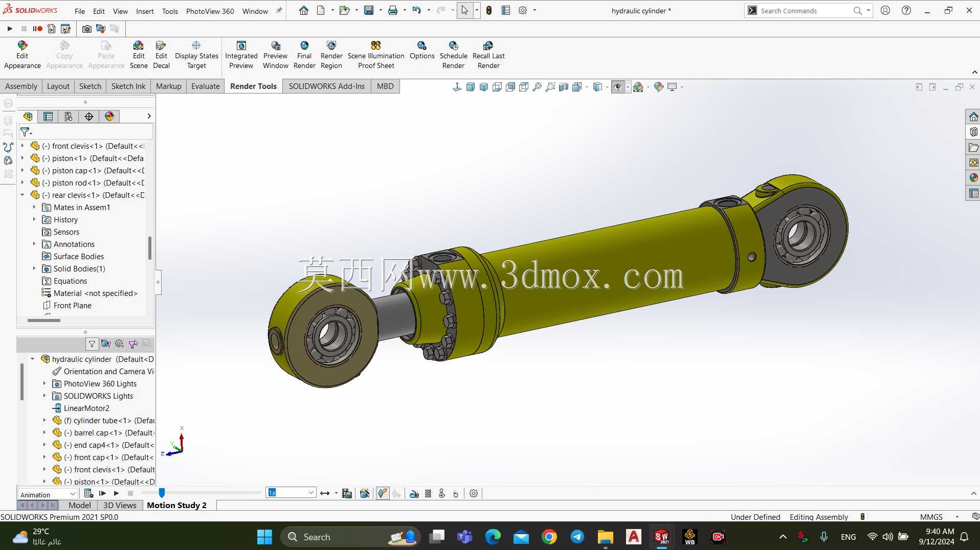
Task: Toggle the Autokey button
Action: [x=383, y=493]
